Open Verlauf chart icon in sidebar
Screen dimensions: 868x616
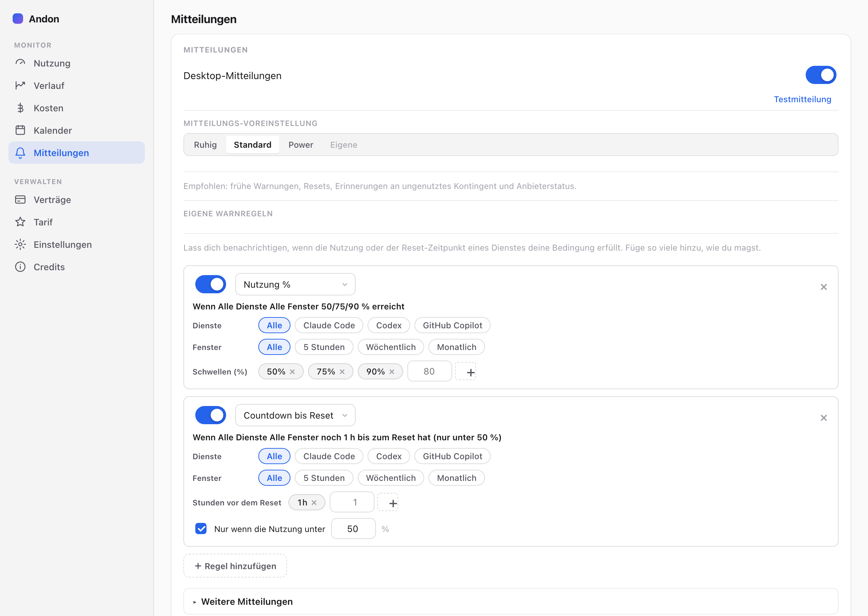pyautogui.click(x=20, y=85)
